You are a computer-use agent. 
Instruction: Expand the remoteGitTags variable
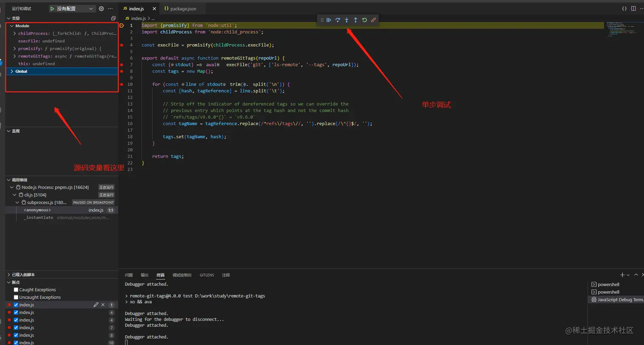[x=15, y=56]
